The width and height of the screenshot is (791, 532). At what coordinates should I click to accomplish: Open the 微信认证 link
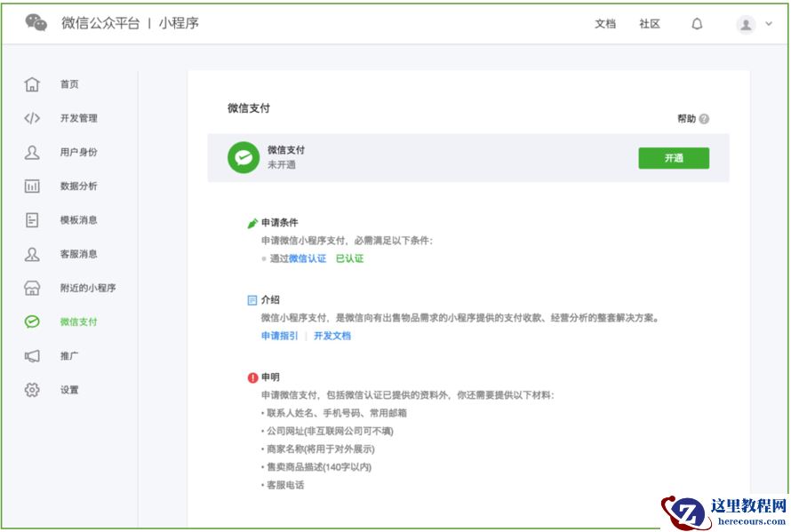[308, 258]
